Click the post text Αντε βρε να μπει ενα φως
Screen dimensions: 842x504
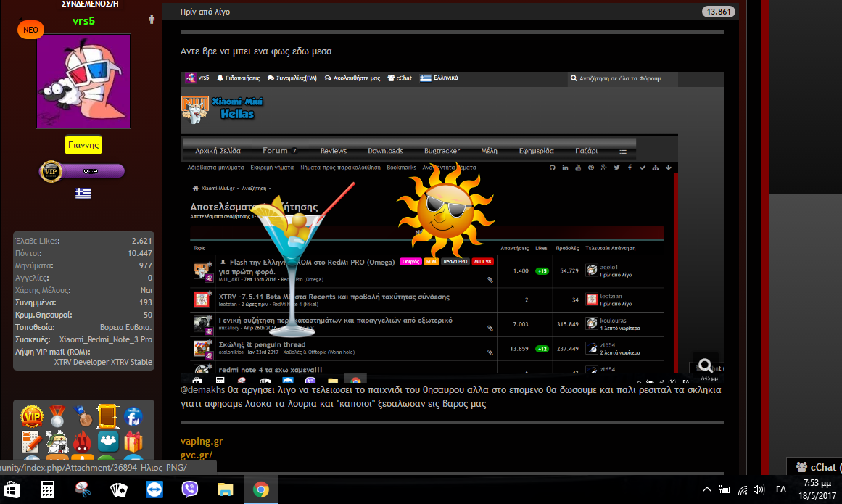point(257,51)
